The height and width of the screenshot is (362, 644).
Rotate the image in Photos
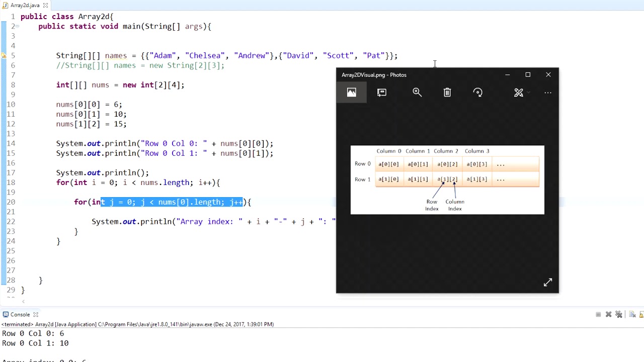(x=478, y=93)
